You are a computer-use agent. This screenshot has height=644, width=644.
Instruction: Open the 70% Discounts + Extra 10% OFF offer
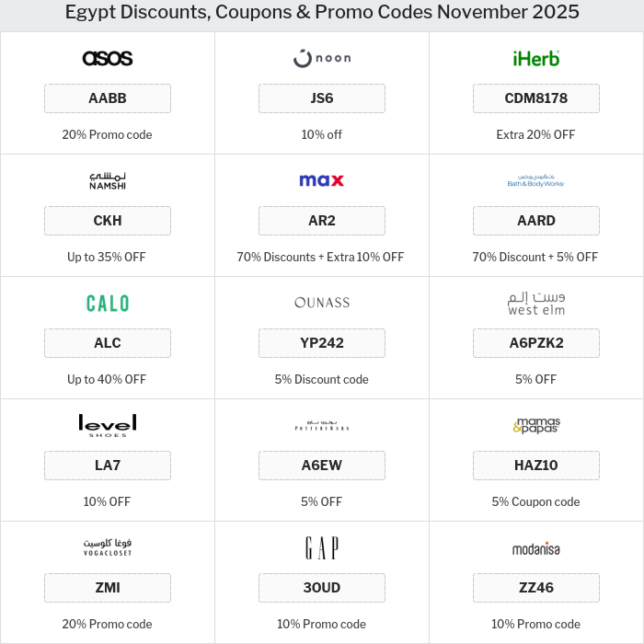click(x=321, y=257)
